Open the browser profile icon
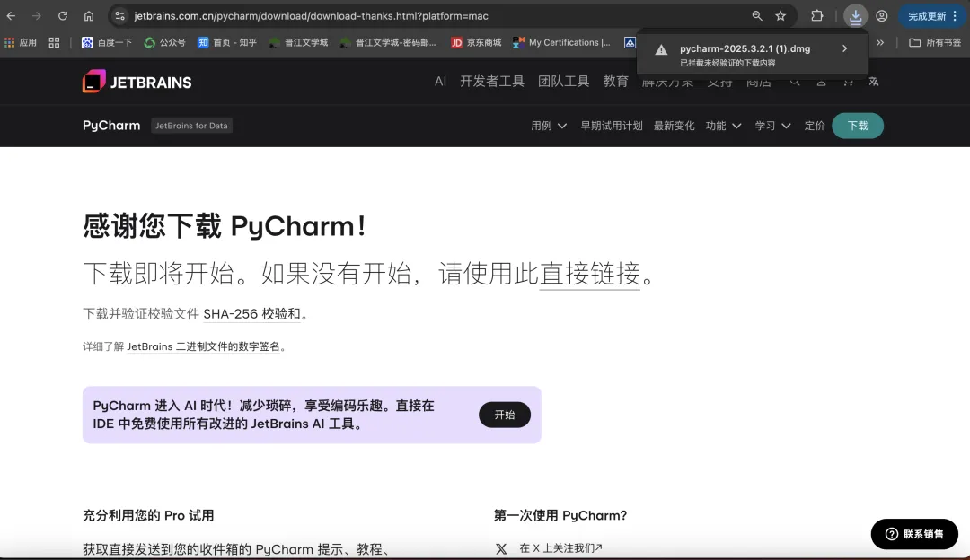 point(882,16)
